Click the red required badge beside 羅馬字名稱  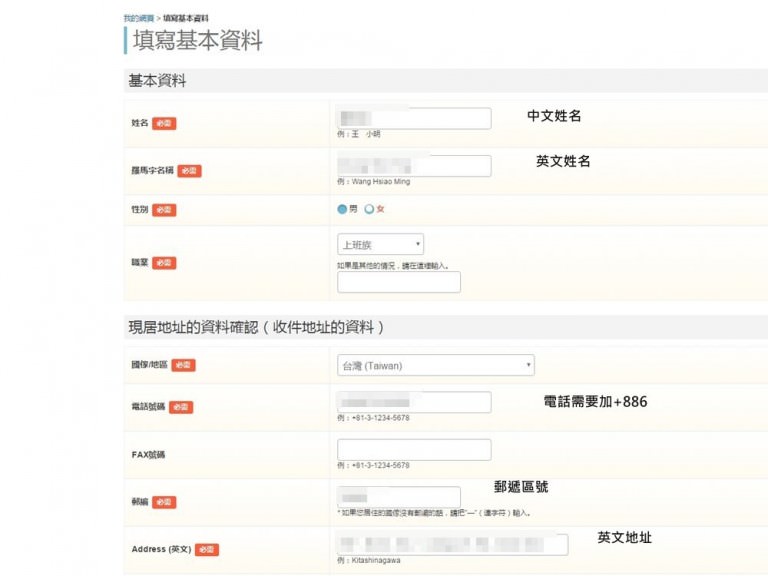point(189,171)
